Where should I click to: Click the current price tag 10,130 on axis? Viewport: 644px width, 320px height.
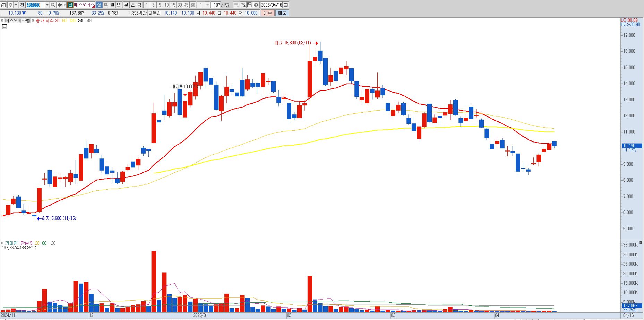click(x=631, y=146)
